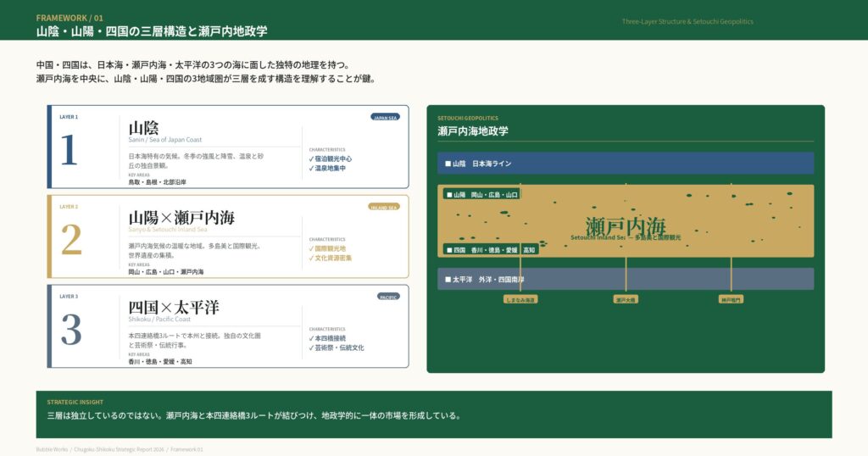Click 'Three-Layer Structure & Setouchi Geopolitics' header text
This screenshot has height=456, width=868.
pos(687,21)
